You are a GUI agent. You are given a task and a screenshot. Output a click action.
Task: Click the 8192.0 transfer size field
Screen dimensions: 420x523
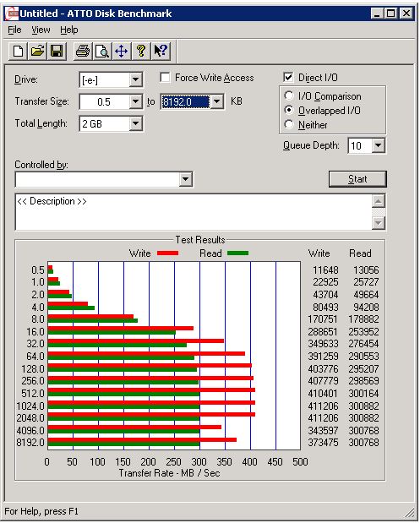point(185,101)
